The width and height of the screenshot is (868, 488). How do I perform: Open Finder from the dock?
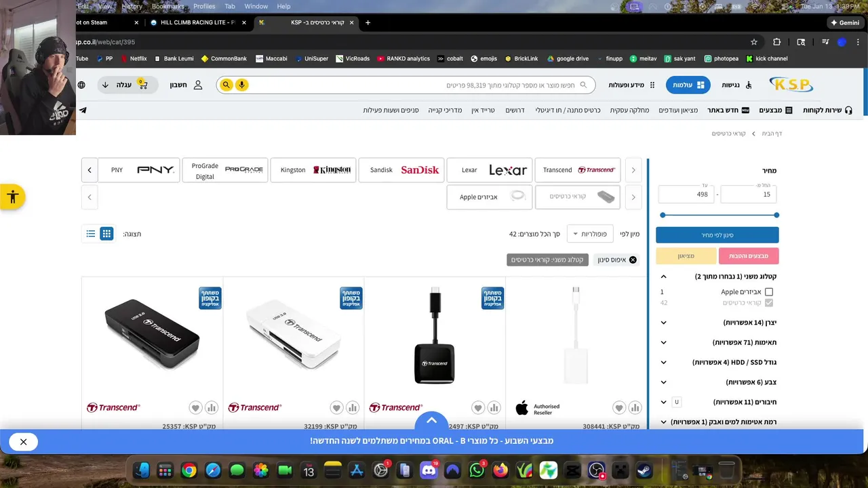[x=142, y=470]
